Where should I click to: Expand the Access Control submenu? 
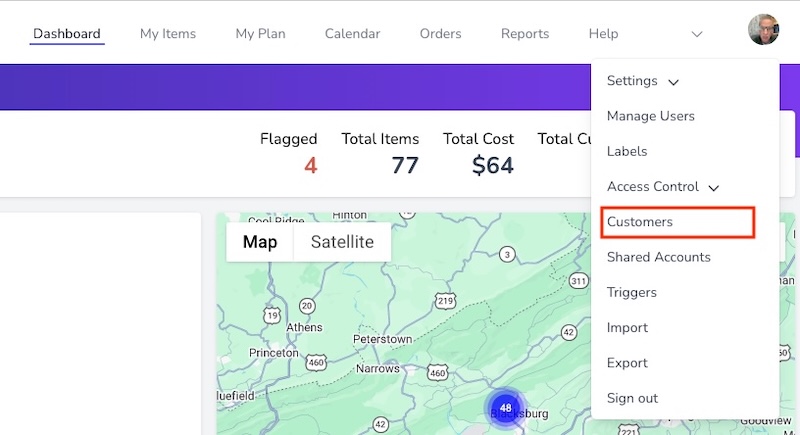pos(662,187)
